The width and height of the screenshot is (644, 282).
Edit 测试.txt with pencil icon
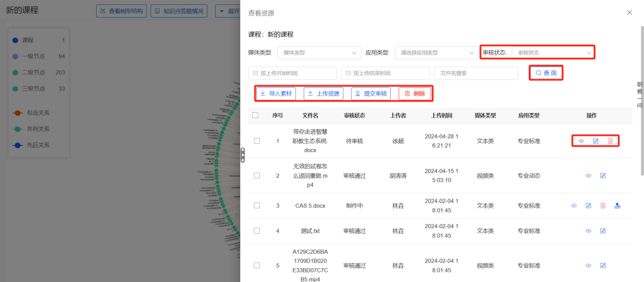(603, 231)
